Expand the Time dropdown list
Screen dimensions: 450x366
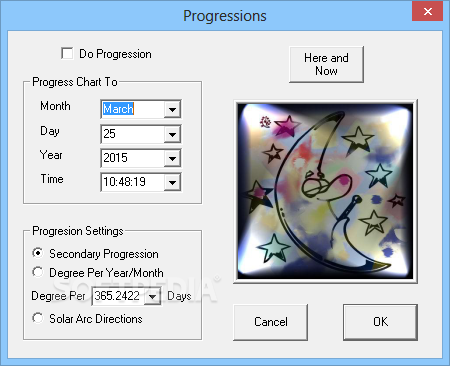pos(172,182)
